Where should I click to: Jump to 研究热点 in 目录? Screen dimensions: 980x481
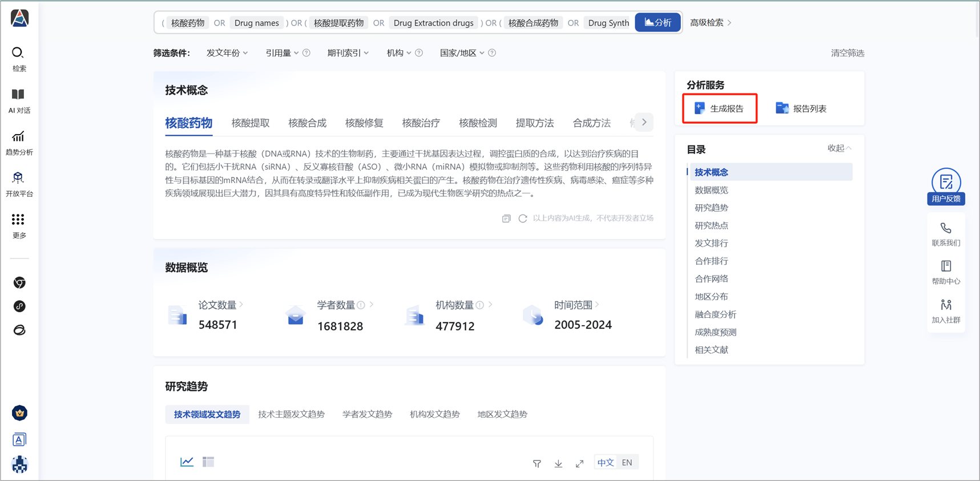(x=711, y=225)
